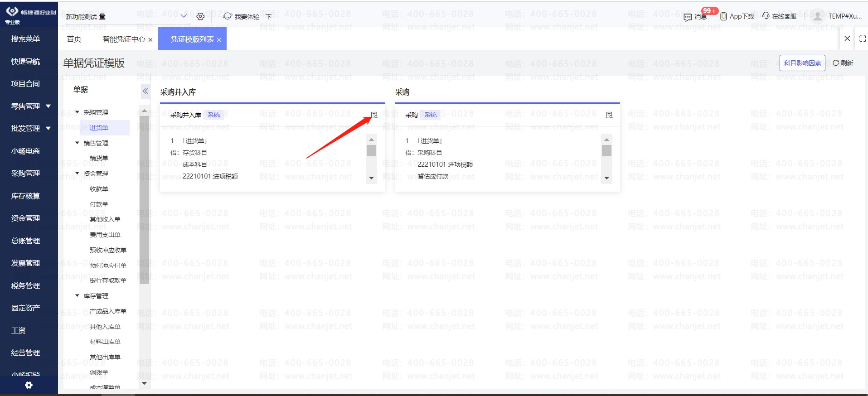868x396 pixels.
Task: Select 其他出库单 in the tree
Action: [105, 357]
